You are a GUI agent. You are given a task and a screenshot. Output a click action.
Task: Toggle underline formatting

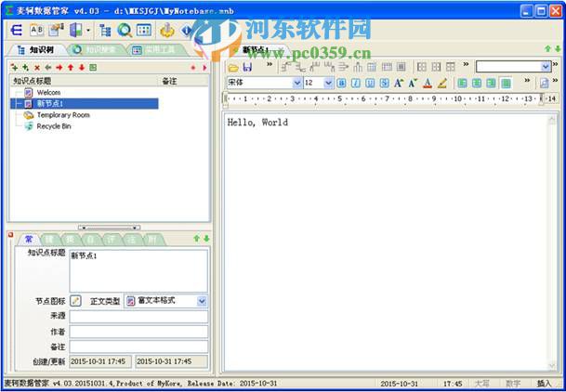(x=370, y=84)
